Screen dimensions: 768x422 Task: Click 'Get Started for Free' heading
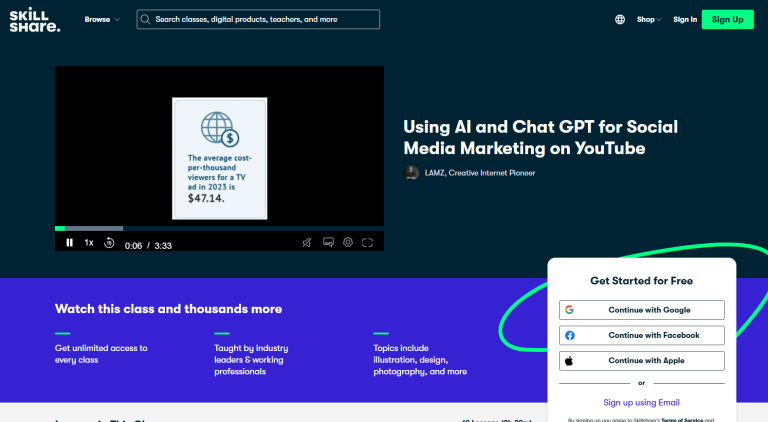pos(642,281)
